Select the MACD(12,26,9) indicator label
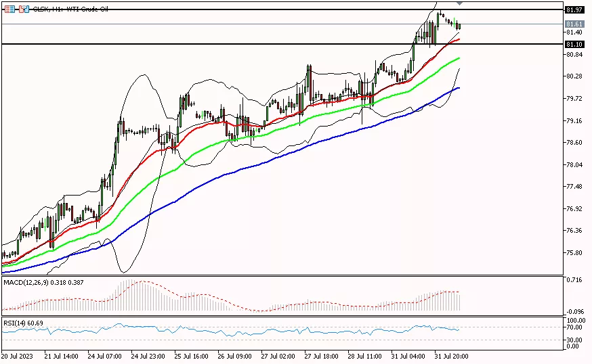 click(x=44, y=283)
